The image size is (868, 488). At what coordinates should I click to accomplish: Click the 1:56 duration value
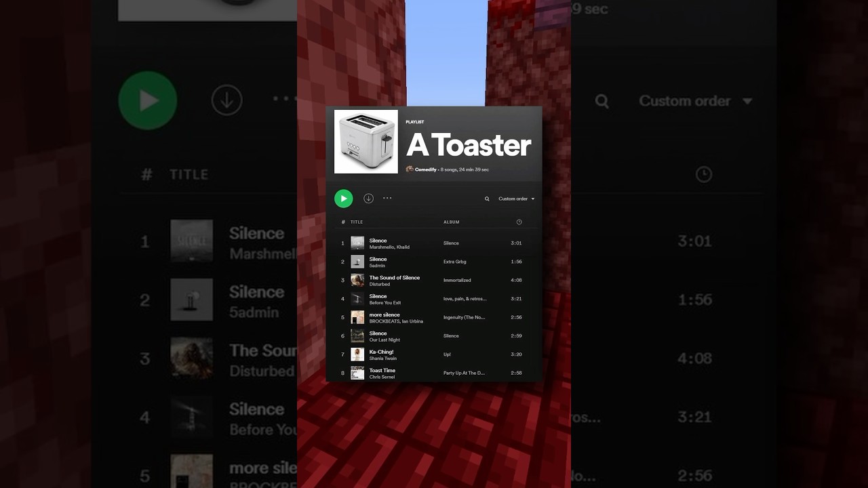click(x=516, y=262)
